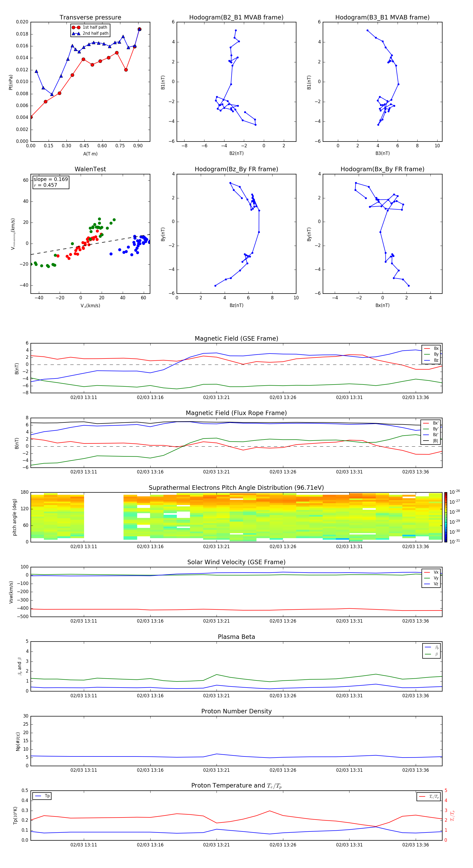Select the "Vz" velocity legend entry
This screenshot has height=868, width=473.
coord(431,584)
